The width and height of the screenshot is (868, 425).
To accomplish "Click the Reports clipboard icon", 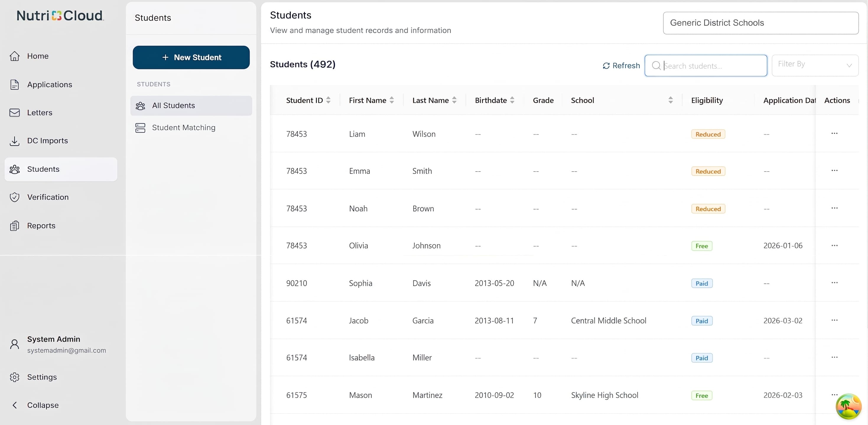I will (14, 225).
